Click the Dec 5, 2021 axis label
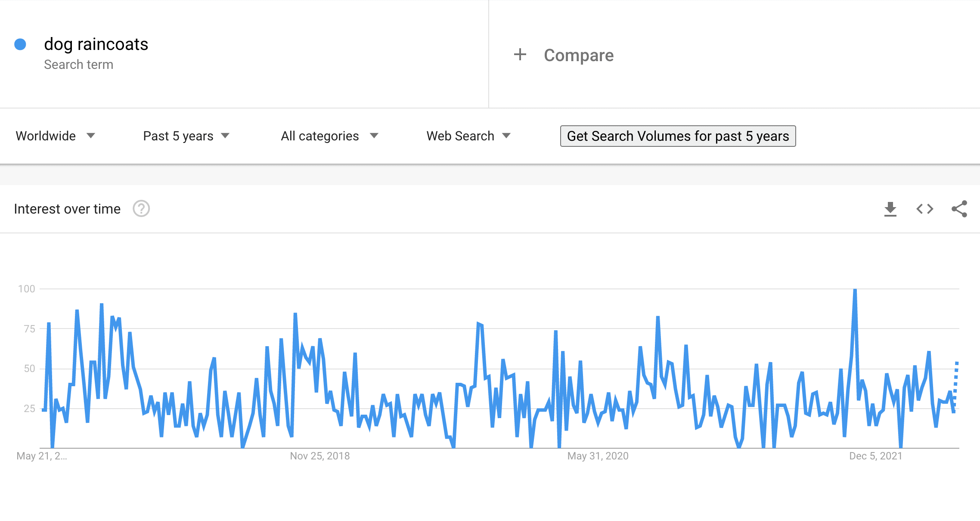980x521 pixels. tap(876, 456)
